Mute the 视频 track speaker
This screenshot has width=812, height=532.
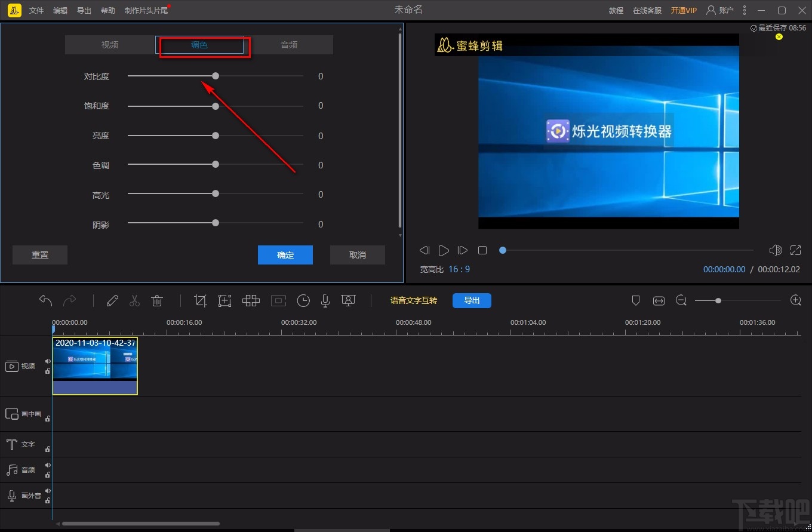48,361
